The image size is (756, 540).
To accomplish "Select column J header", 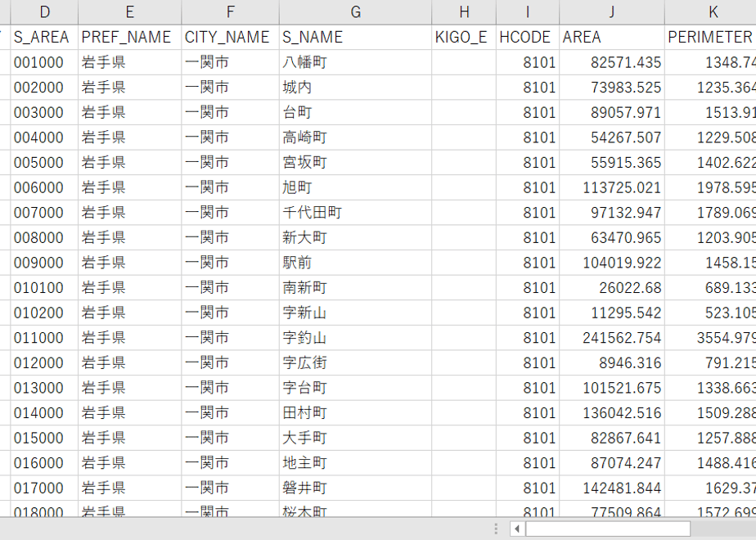I will (612, 12).
